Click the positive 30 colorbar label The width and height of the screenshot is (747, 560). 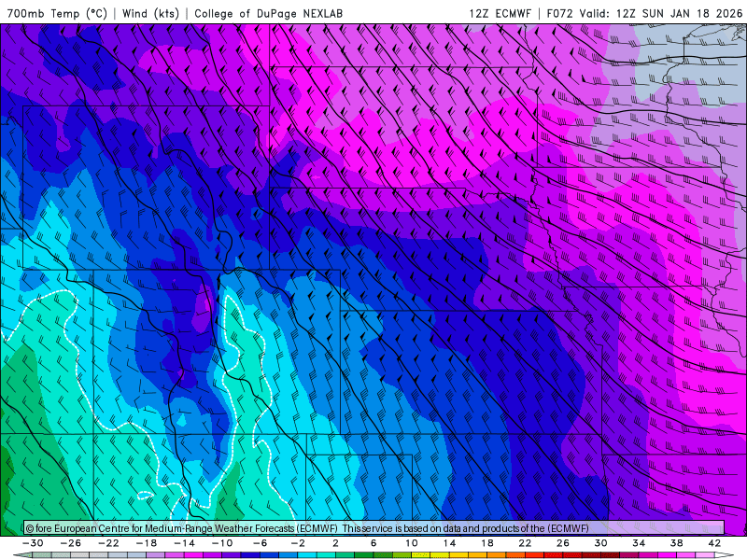[600, 543]
